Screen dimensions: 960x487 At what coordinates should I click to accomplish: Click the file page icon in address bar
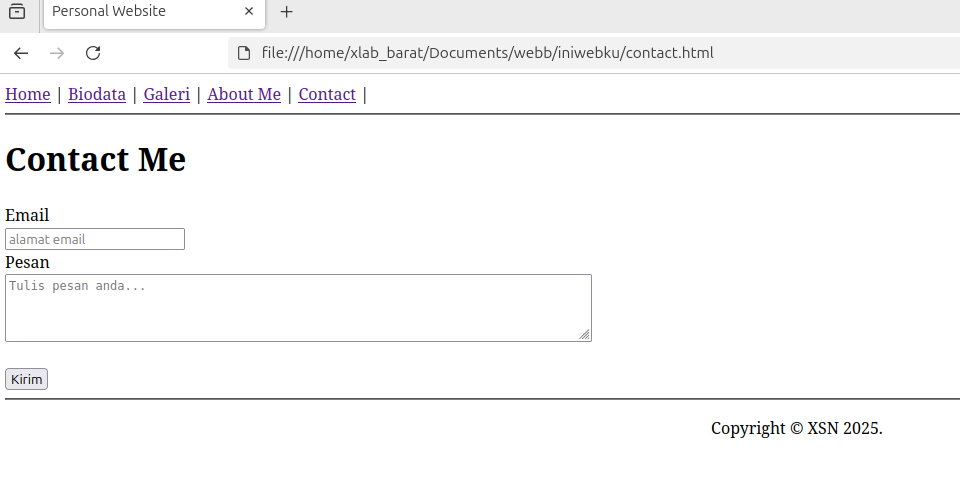(244, 53)
